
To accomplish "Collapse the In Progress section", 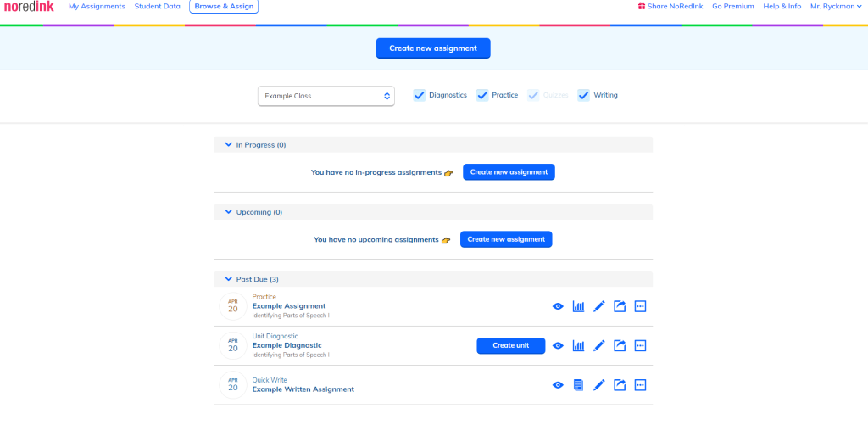I will (x=228, y=145).
